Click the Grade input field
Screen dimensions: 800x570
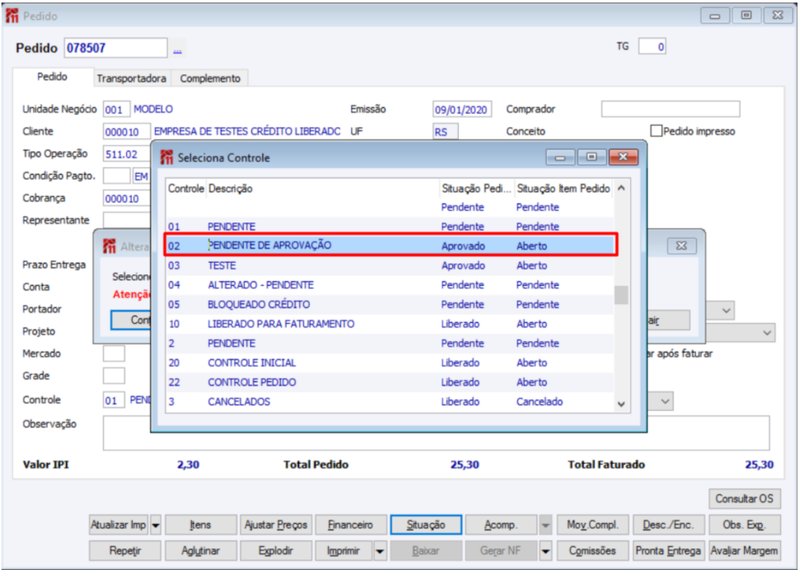(114, 376)
